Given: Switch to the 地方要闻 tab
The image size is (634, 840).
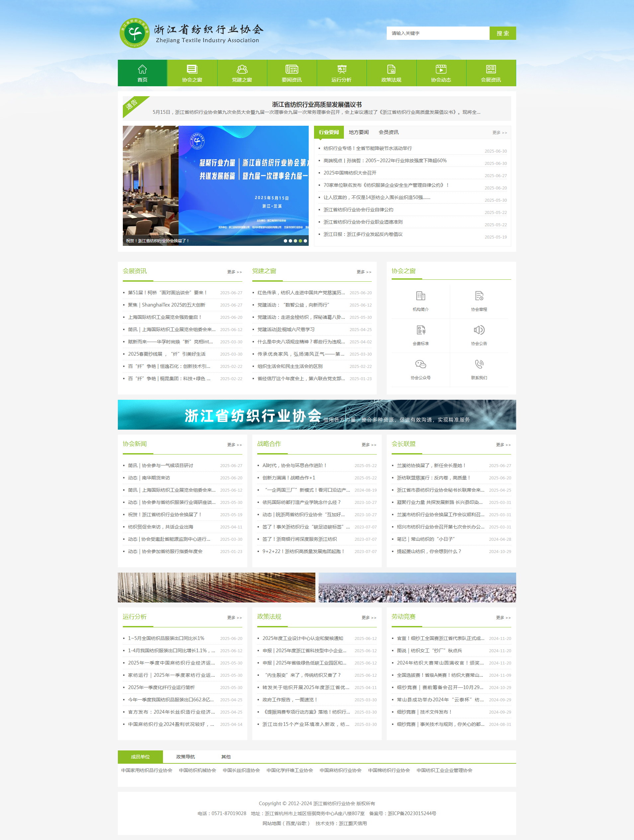Looking at the screenshot, I should (358, 132).
